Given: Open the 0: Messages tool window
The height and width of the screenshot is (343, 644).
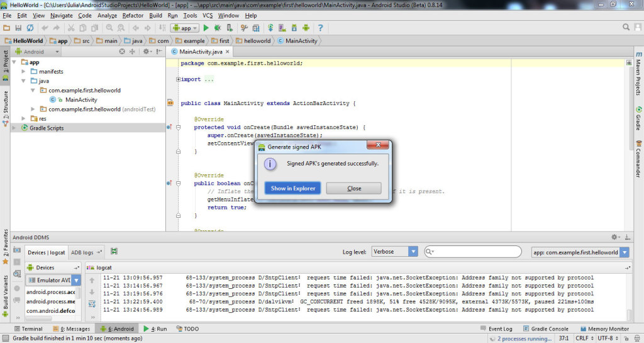Looking at the screenshot, I should coord(72,329).
